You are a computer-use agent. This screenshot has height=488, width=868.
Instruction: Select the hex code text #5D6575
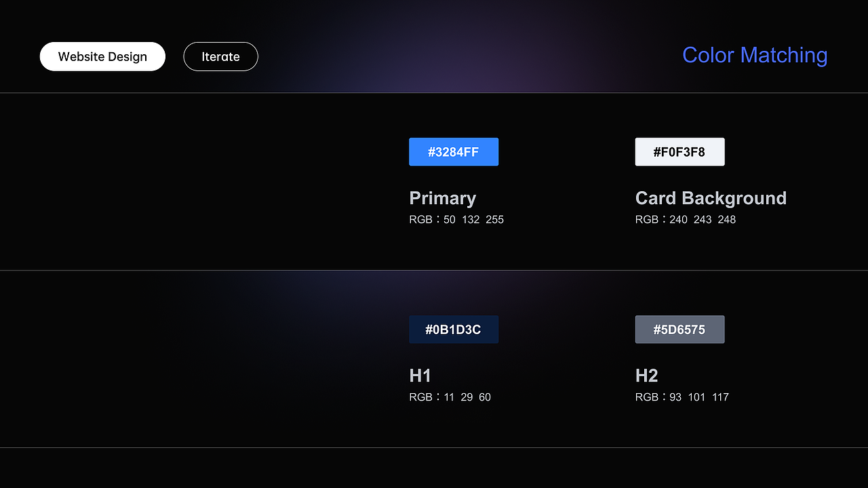[679, 329]
